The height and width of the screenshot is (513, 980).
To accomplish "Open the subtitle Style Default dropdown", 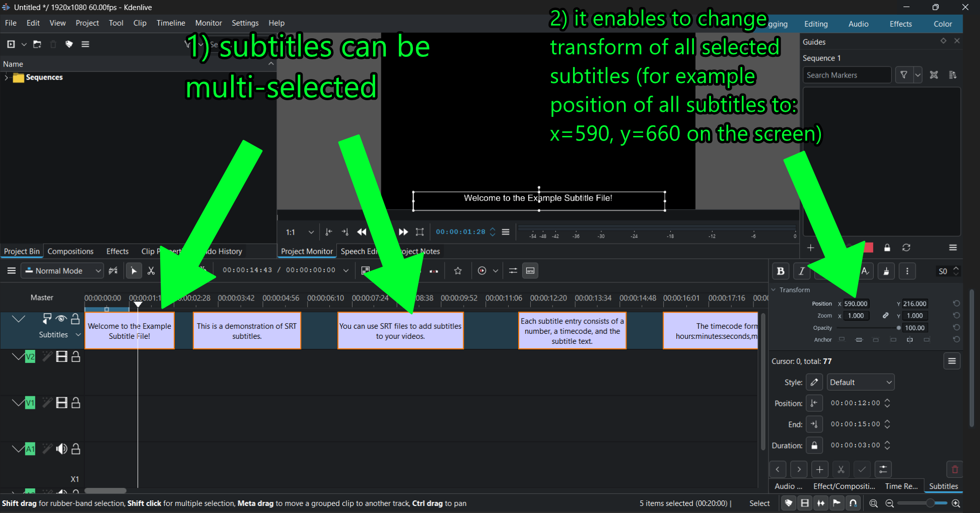I will click(x=860, y=383).
